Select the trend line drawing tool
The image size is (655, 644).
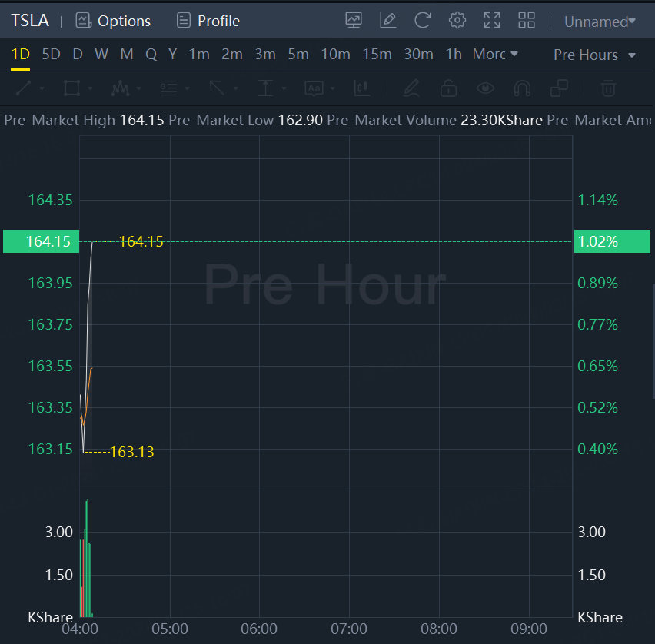(23, 88)
